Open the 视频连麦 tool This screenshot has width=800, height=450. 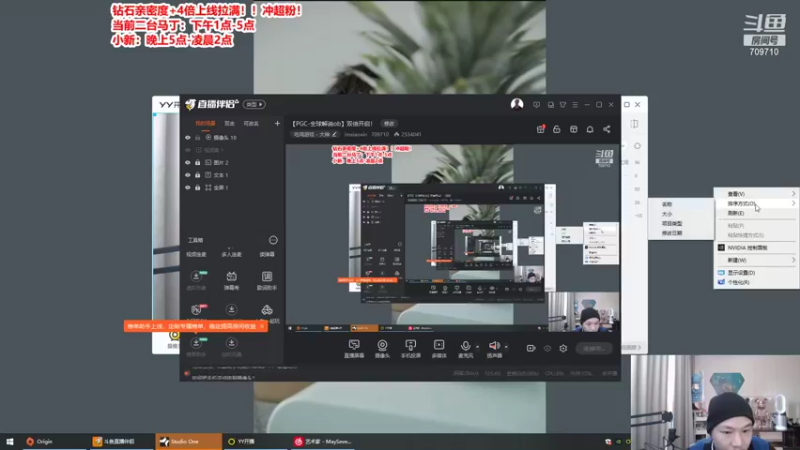(x=196, y=254)
